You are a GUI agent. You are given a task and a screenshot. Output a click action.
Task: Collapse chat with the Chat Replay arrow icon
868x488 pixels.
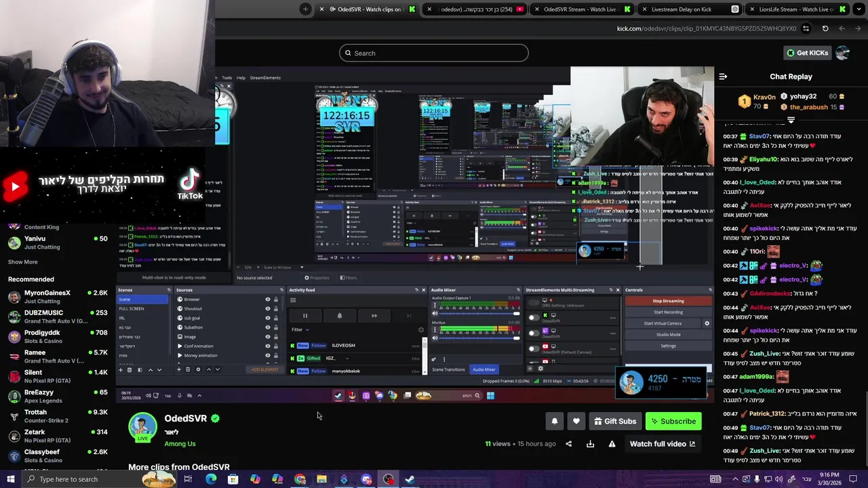(723, 77)
